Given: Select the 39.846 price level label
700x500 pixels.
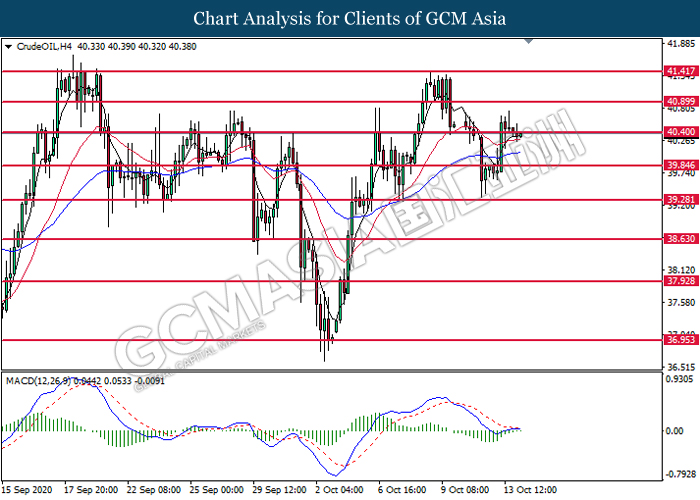Looking at the screenshot, I should tap(681, 165).
